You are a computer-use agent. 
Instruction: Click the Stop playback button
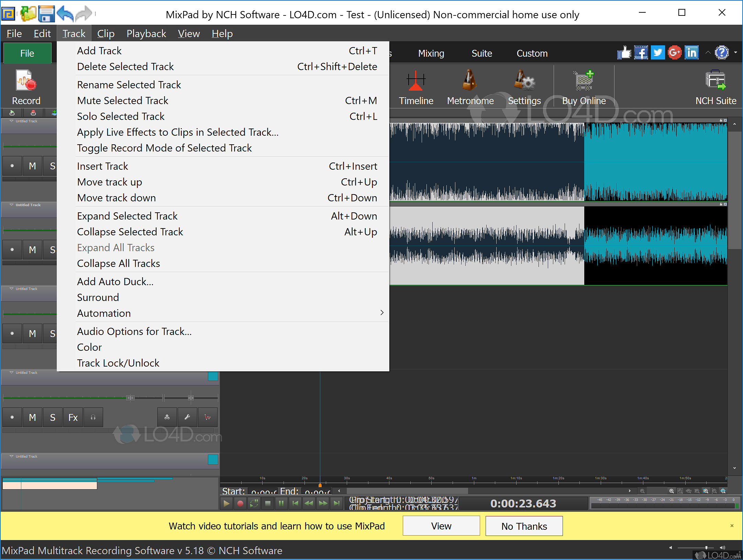tap(268, 504)
